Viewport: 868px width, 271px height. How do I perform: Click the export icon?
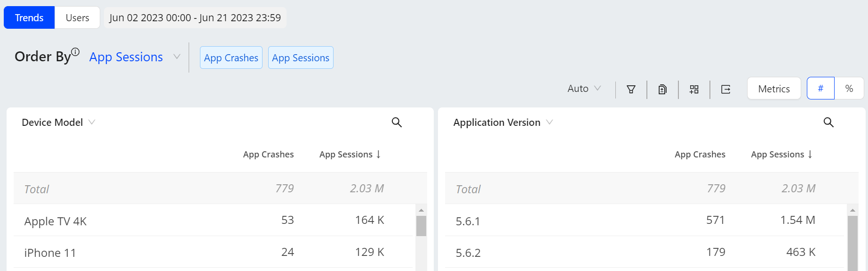click(x=725, y=89)
